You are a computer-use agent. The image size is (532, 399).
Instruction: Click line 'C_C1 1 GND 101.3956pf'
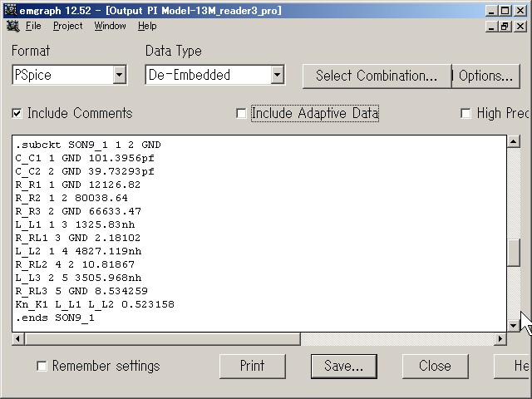click(85, 158)
